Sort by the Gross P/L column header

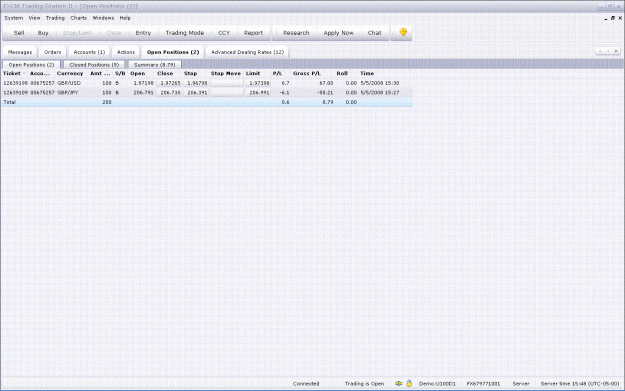click(x=307, y=73)
